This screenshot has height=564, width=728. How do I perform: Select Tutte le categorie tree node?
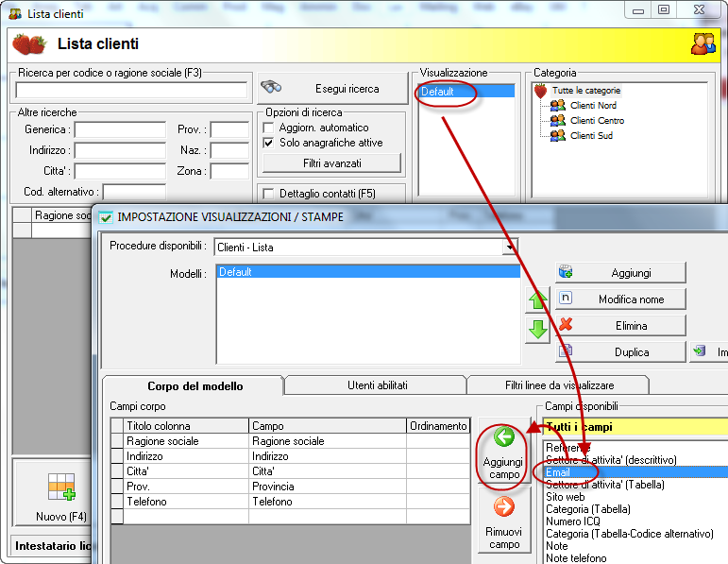(586, 91)
